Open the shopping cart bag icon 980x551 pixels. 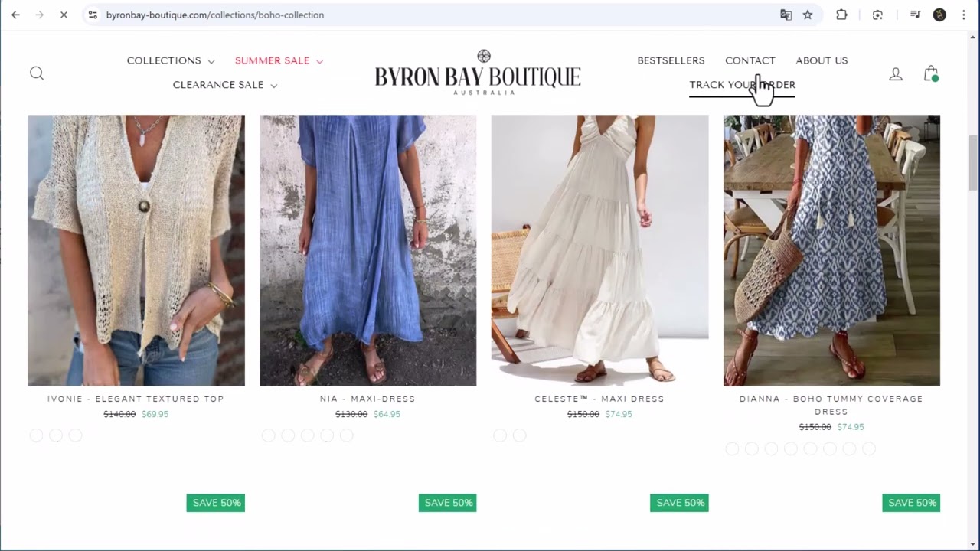tap(931, 73)
